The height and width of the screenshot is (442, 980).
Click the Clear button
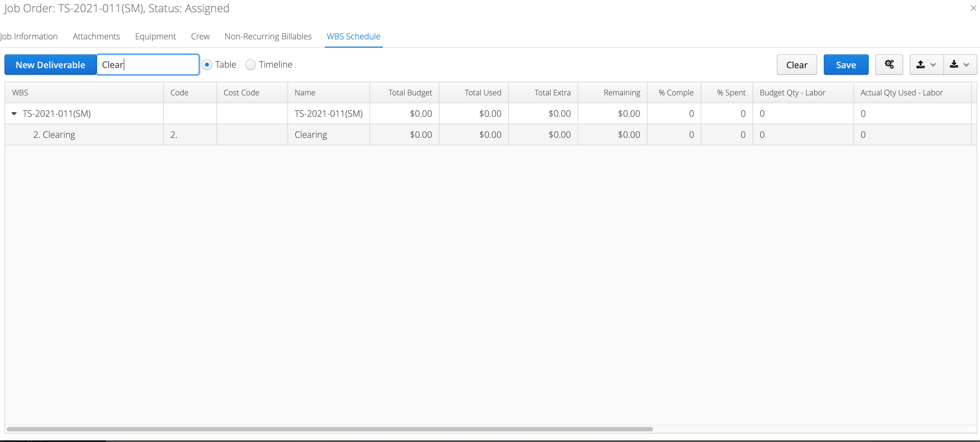coord(797,65)
